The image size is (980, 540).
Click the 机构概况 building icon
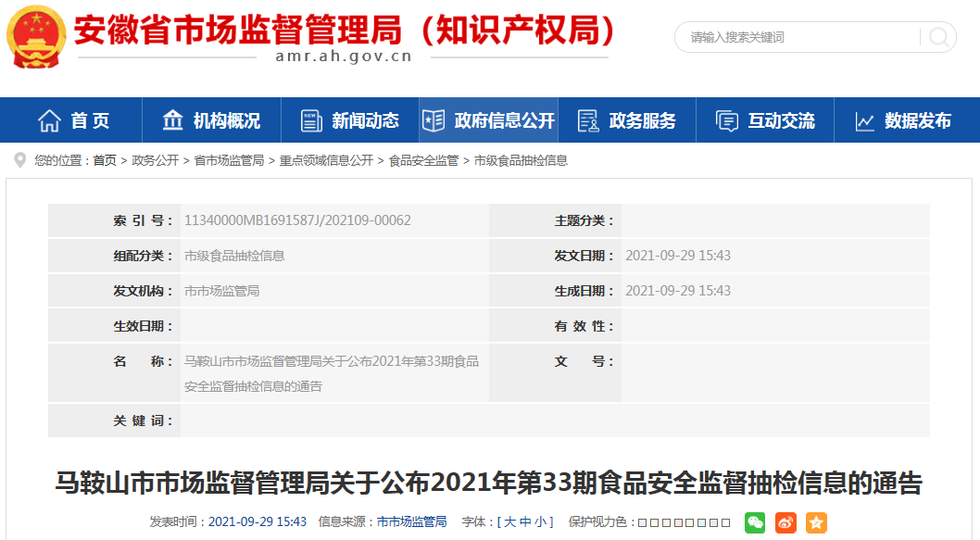pyautogui.click(x=172, y=120)
